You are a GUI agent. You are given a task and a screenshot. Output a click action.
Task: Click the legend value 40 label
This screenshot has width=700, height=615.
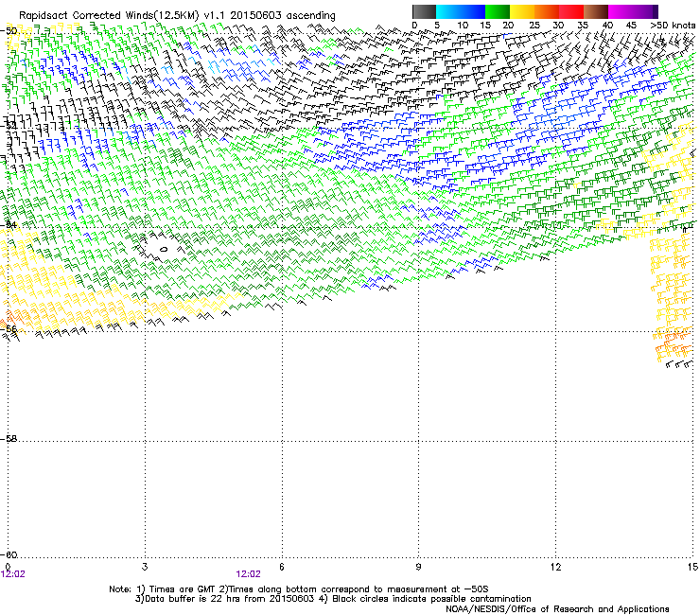click(607, 25)
